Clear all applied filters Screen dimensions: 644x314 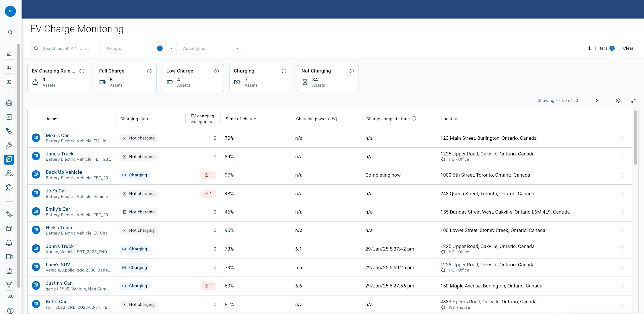(628, 48)
